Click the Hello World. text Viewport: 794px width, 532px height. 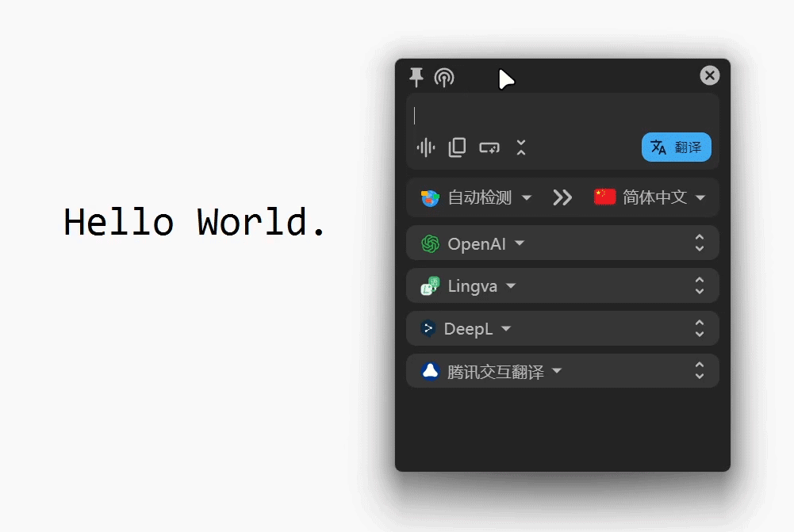point(194,222)
